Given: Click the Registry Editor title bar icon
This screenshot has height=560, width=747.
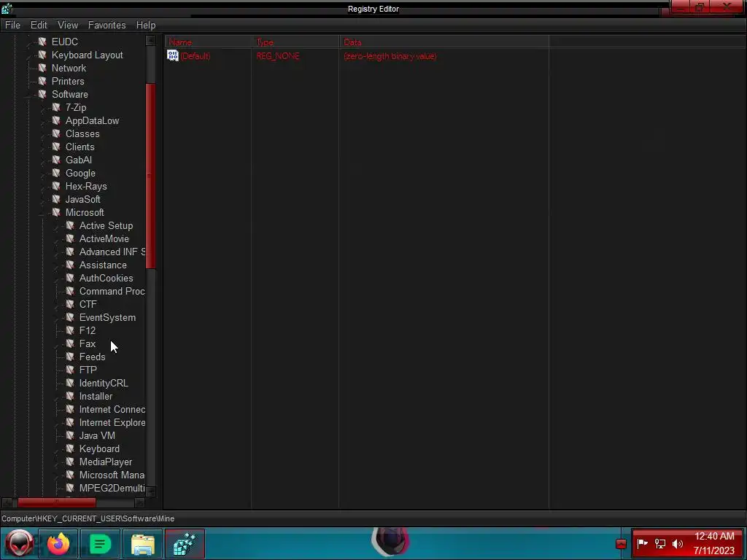Looking at the screenshot, I should pyautogui.click(x=6, y=8).
